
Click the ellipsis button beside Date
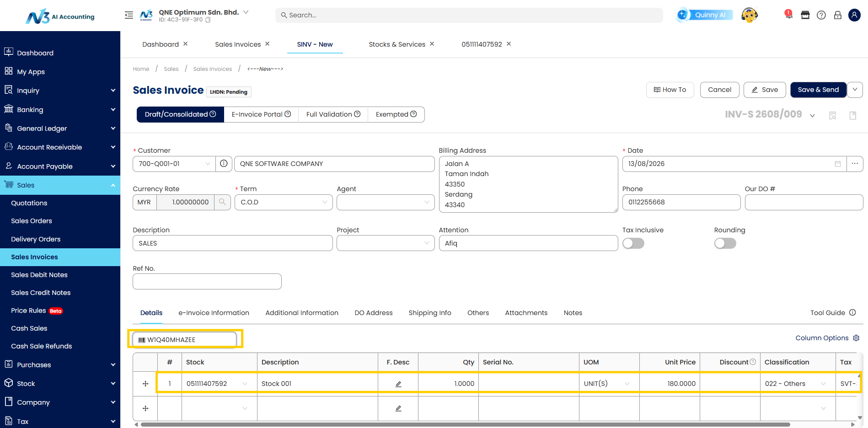[x=855, y=164]
